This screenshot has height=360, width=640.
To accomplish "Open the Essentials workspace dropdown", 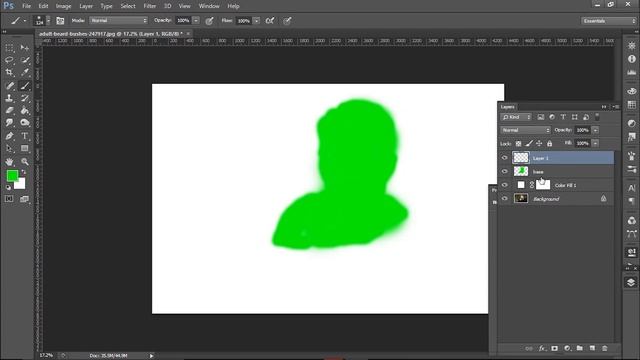I will 609,21.
